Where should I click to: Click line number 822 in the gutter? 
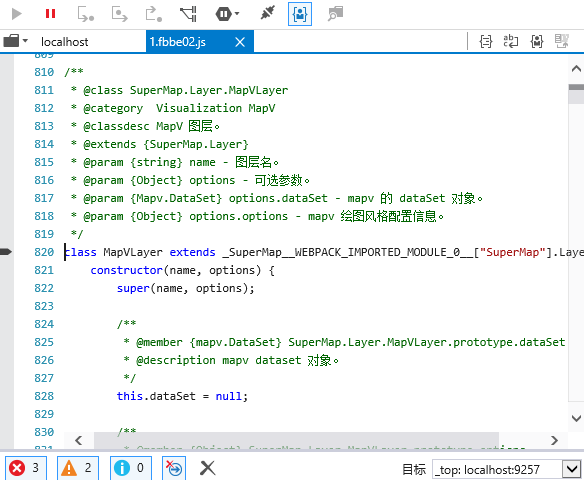click(x=44, y=288)
